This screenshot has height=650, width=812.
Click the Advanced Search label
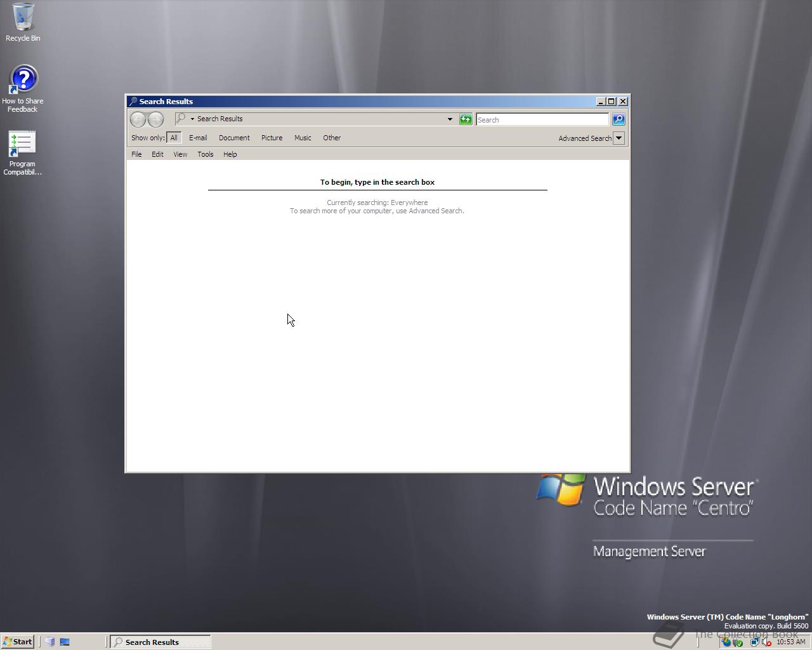click(585, 138)
